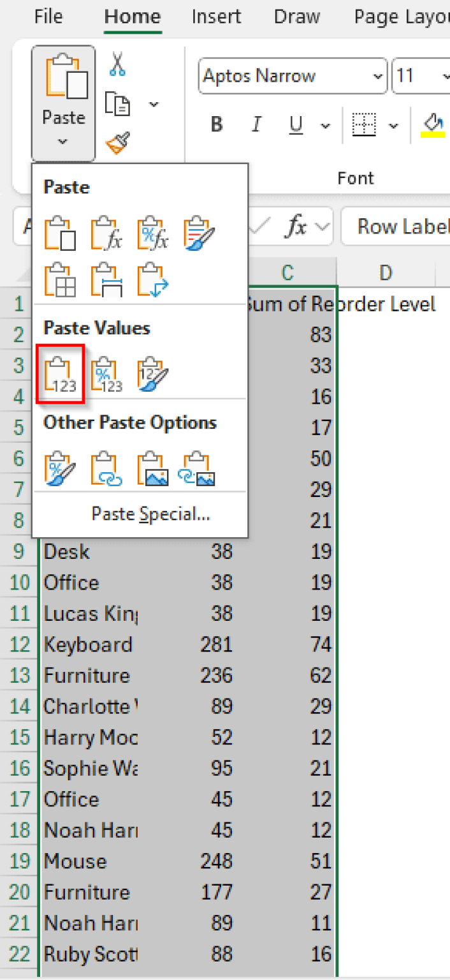This screenshot has height=980, width=450.
Task: Switch to the Insert tab
Action: point(216,17)
